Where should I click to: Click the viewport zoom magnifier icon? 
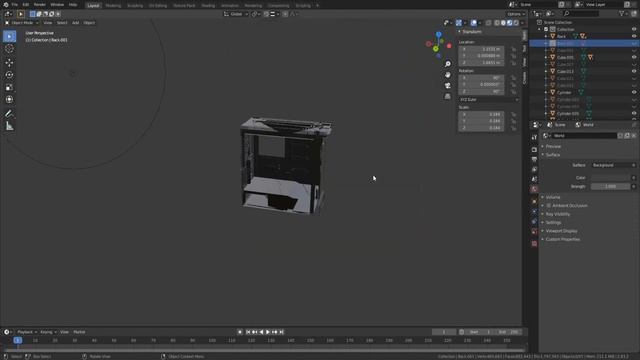point(448,64)
